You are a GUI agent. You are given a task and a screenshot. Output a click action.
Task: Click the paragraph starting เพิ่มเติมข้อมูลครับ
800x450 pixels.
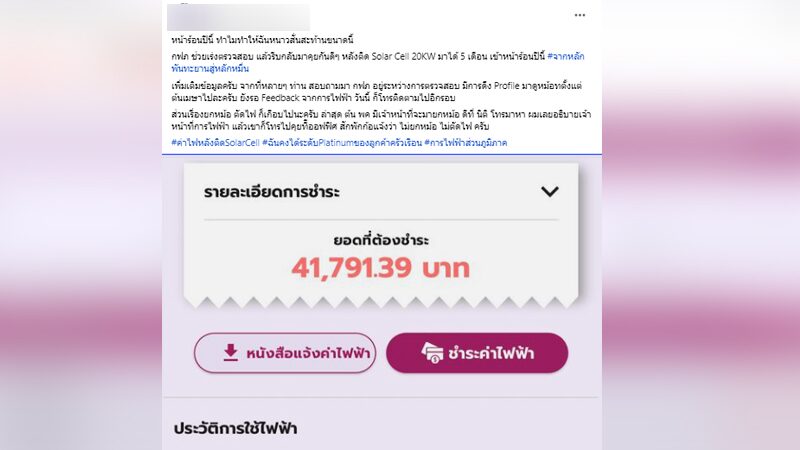click(x=377, y=91)
